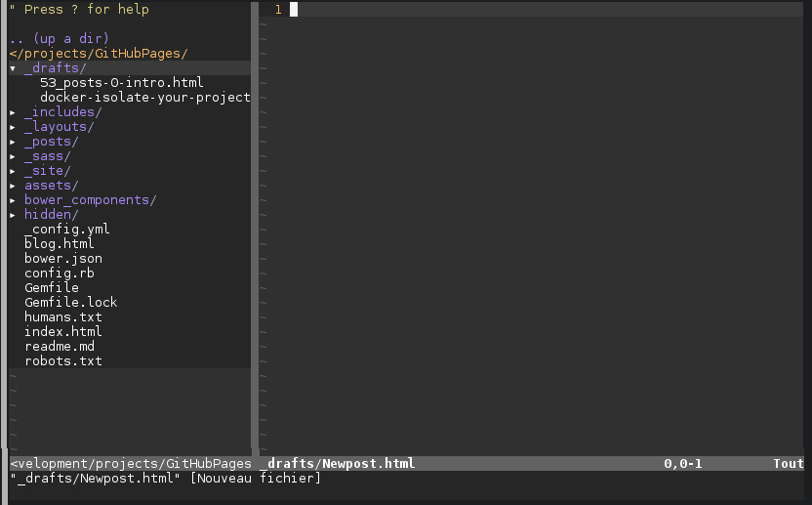
Task: Select the _includes/ directory name
Action: click(63, 112)
